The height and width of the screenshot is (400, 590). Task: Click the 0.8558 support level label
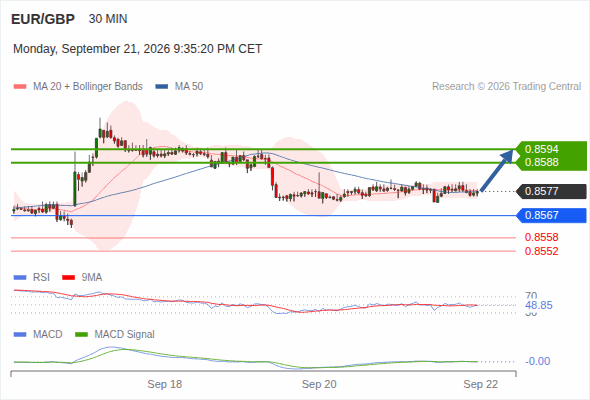(x=541, y=237)
